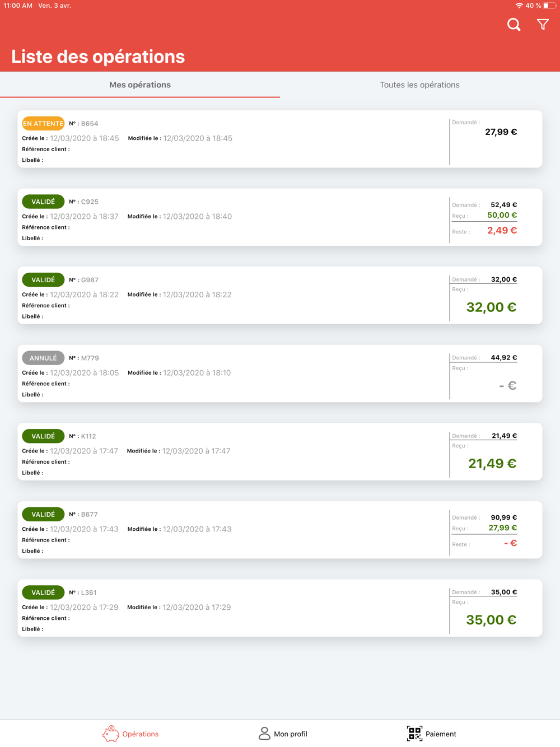Tap the EN ATTENTE badge on B654
560x747 pixels.
[x=43, y=123]
